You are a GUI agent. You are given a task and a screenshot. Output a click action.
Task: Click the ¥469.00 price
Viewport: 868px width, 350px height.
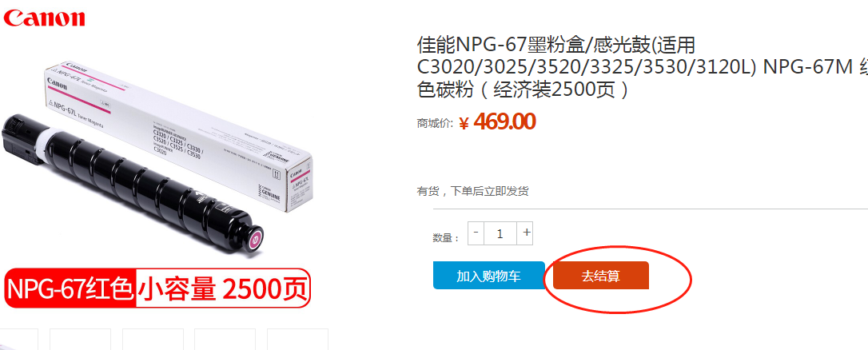pos(498,121)
